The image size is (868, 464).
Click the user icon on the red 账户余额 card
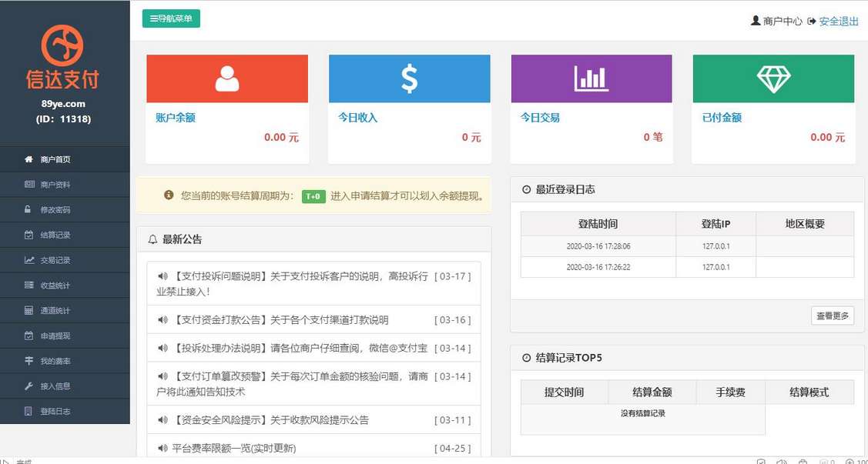tap(227, 78)
